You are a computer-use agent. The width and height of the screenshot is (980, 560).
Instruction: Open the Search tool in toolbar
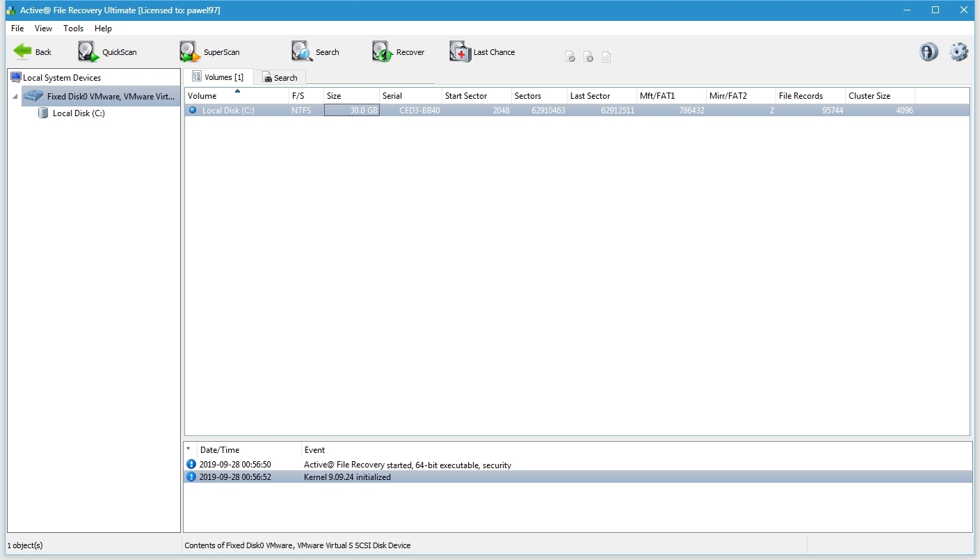[315, 52]
